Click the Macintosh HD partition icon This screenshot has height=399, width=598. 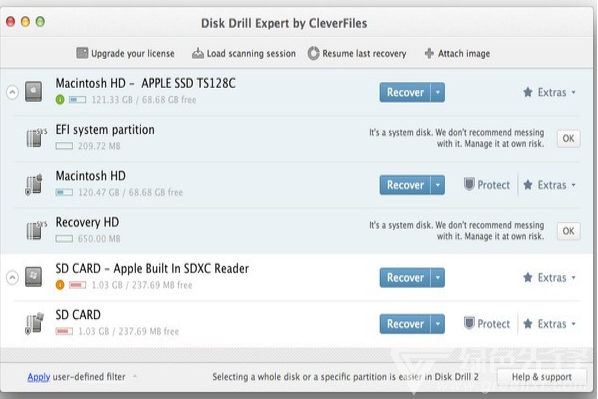[x=34, y=184]
